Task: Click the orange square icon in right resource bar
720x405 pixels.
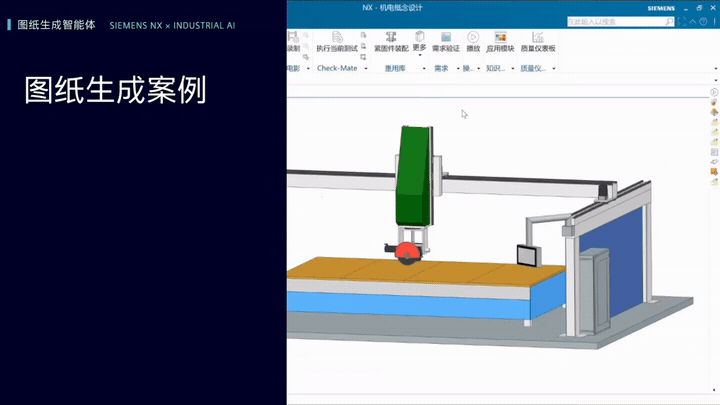Action: (x=714, y=171)
